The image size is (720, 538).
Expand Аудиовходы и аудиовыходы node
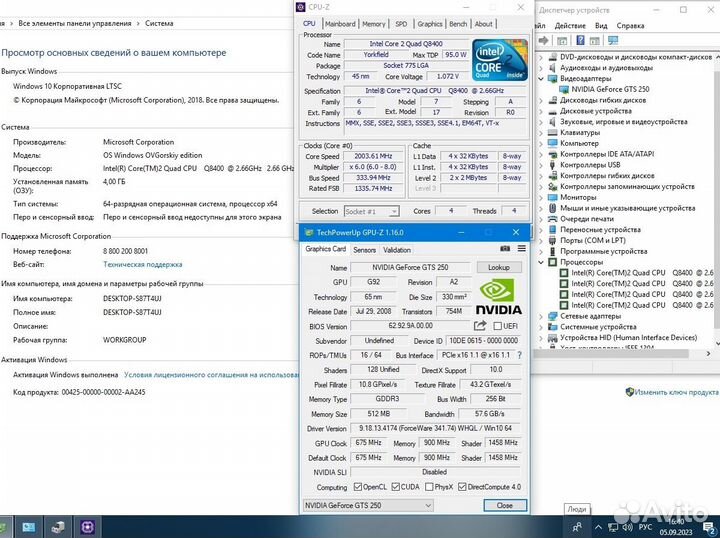(541, 68)
